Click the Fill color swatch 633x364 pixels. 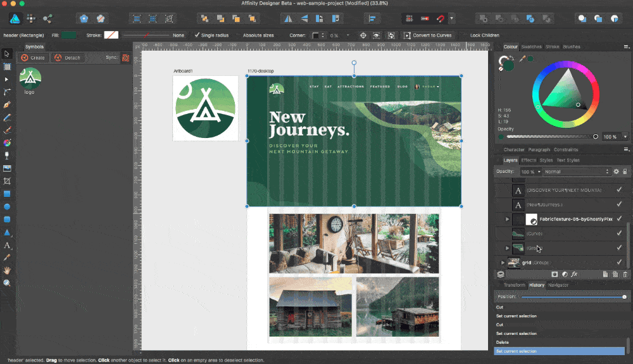tap(69, 35)
